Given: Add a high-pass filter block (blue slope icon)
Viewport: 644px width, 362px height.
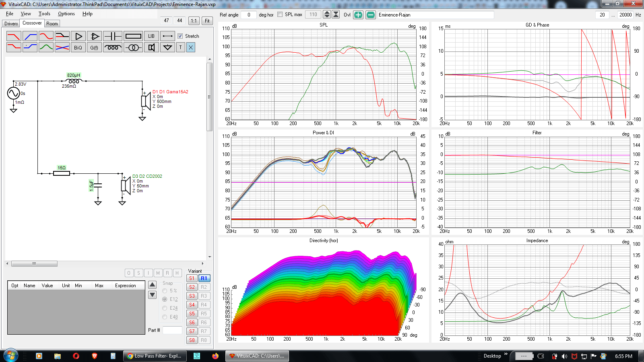Looking at the screenshot, I should tap(30, 36).
